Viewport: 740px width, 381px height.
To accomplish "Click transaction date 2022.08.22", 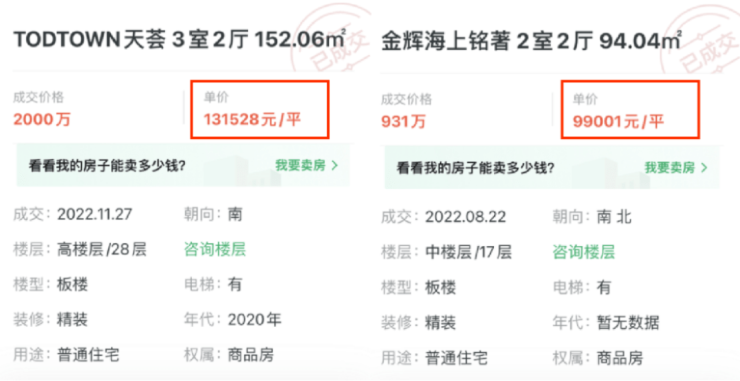I will coord(465,217).
